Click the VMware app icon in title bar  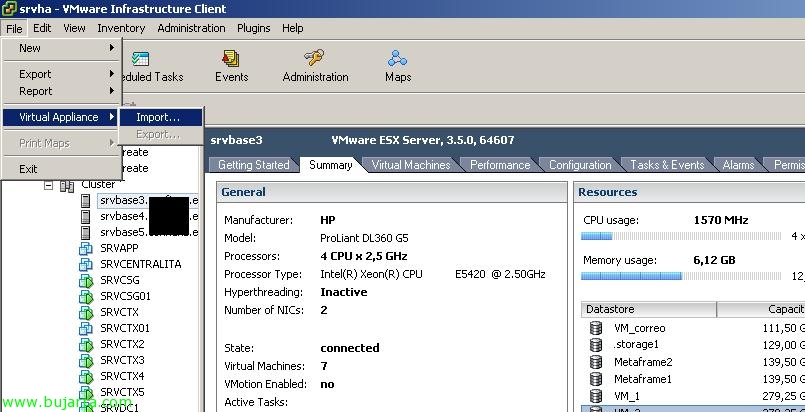(9, 9)
